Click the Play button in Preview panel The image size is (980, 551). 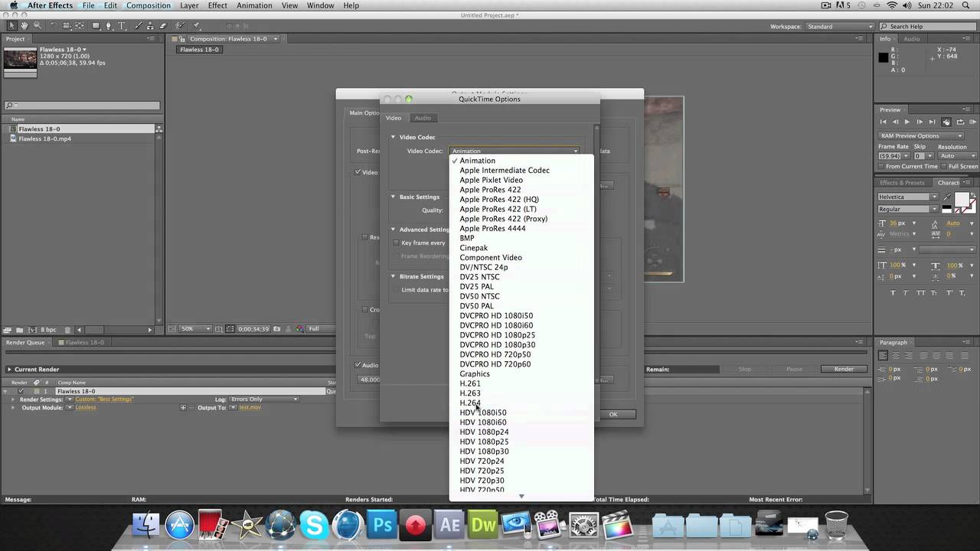tap(907, 122)
